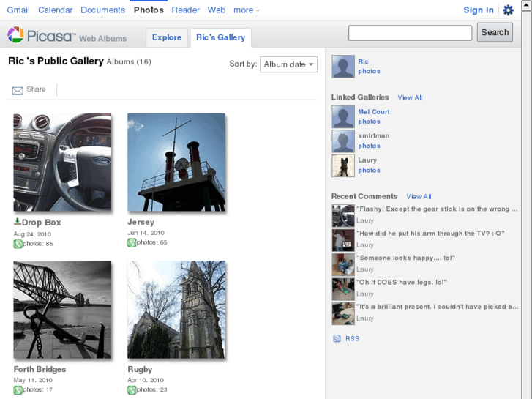Open photos link under Laury
The height and width of the screenshot is (399, 532).
(369, 171)
